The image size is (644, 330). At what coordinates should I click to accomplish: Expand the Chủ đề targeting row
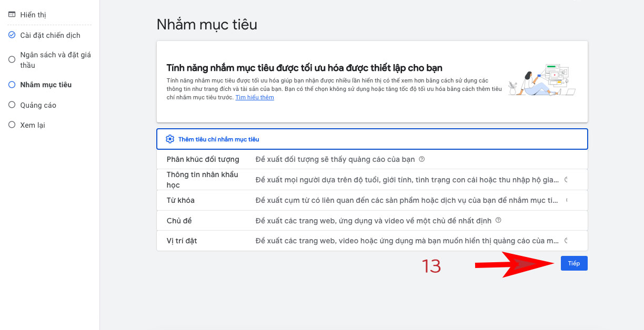[x=372, y=221]
